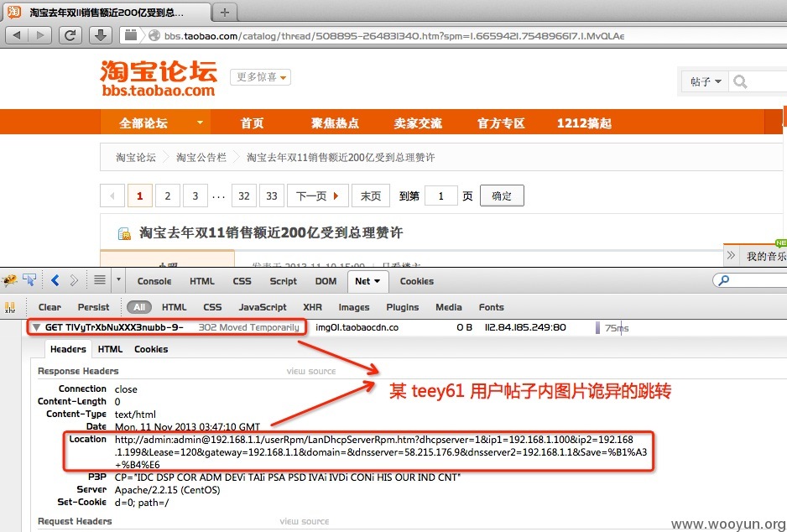Open the 帖子 search type dropdown

pyautogui.click(x=705, y=81)
